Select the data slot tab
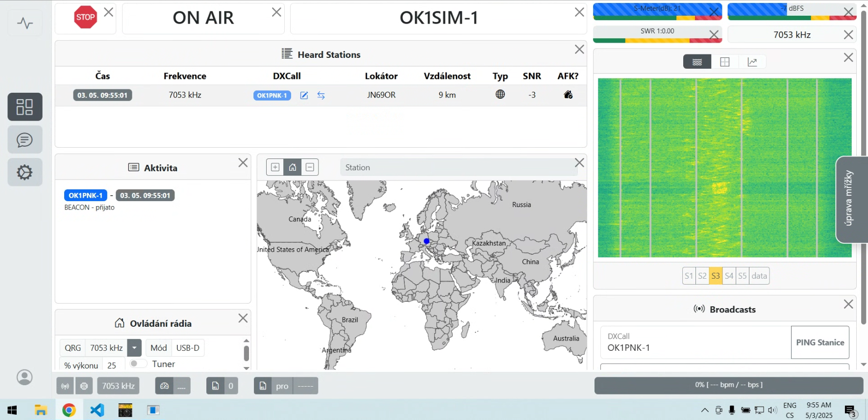Image resolution: width=868 pixels, height=420 pixels. click(759, 276)
